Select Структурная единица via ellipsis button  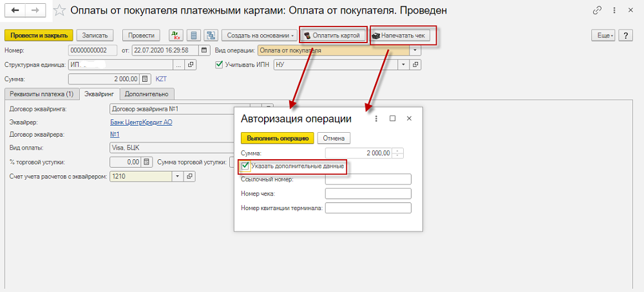coord(178,64)
